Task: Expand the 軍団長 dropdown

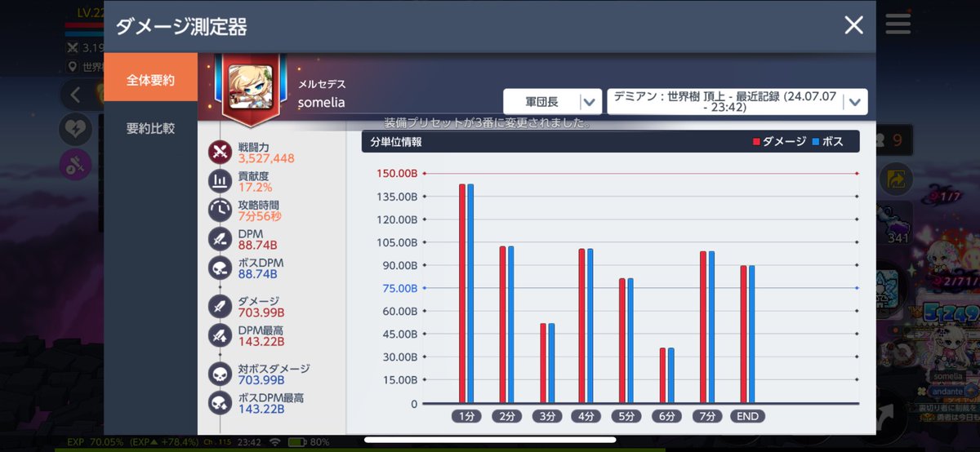Action: coord(552,102)
